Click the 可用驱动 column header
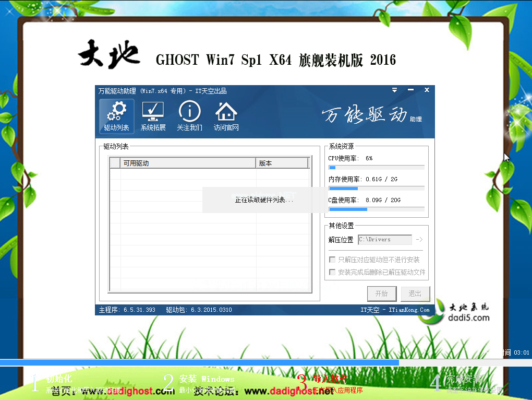 [188, 163]
